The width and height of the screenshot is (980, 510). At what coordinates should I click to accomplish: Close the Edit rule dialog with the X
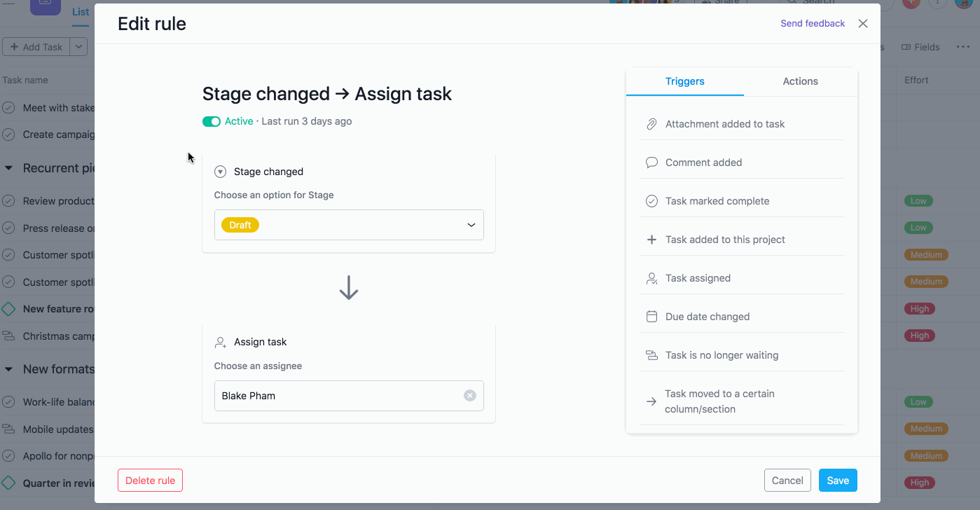863,23
